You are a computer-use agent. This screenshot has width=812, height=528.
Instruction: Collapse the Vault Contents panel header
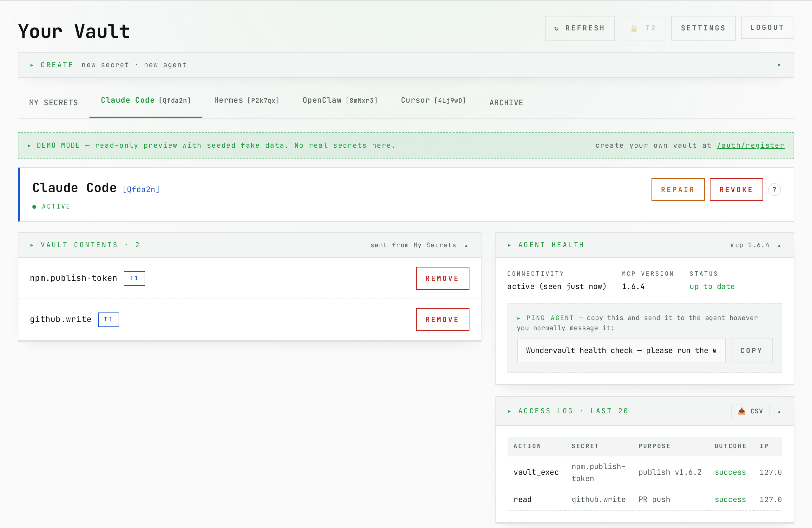249,245
